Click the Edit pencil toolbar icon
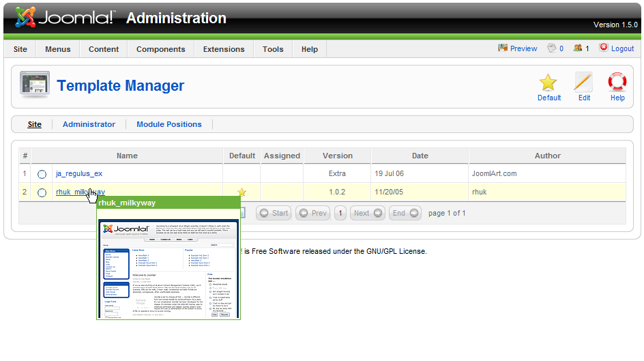The image size is (644, 361). (584, 83)
